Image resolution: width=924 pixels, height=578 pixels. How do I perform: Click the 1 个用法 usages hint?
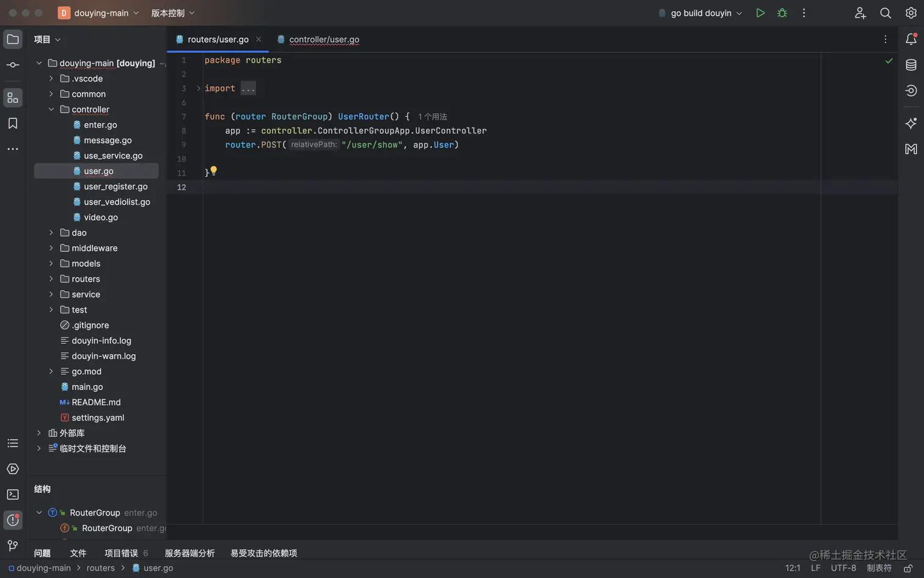click(433, 117)
